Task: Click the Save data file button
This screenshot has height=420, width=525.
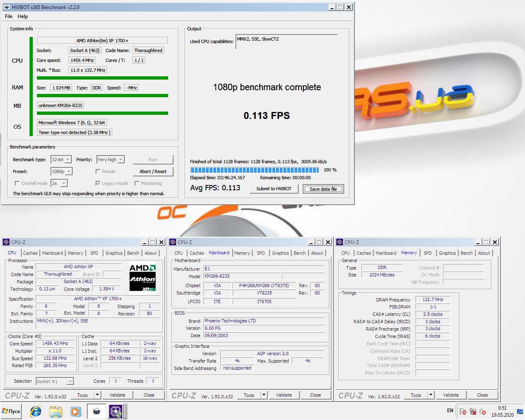Action: tap(323, 189)
